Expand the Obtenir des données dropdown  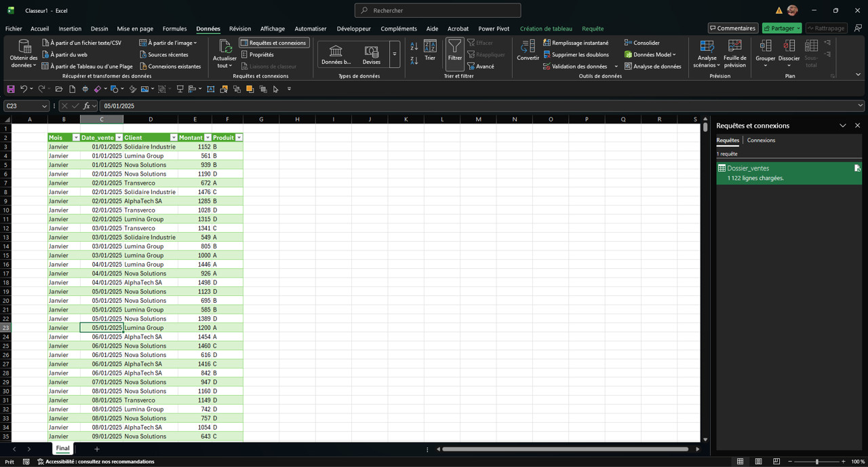24,65
